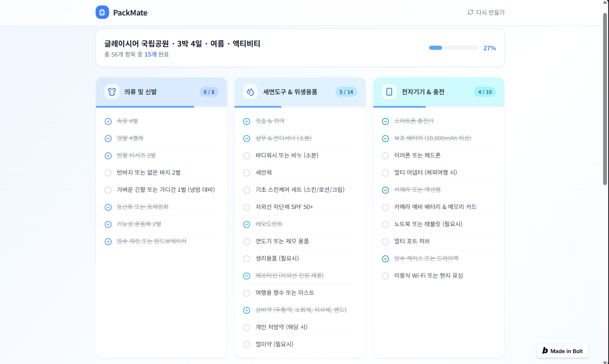Check off 자외선 차단제 SPF 50+
609x364 pixels.
point(246,207)
